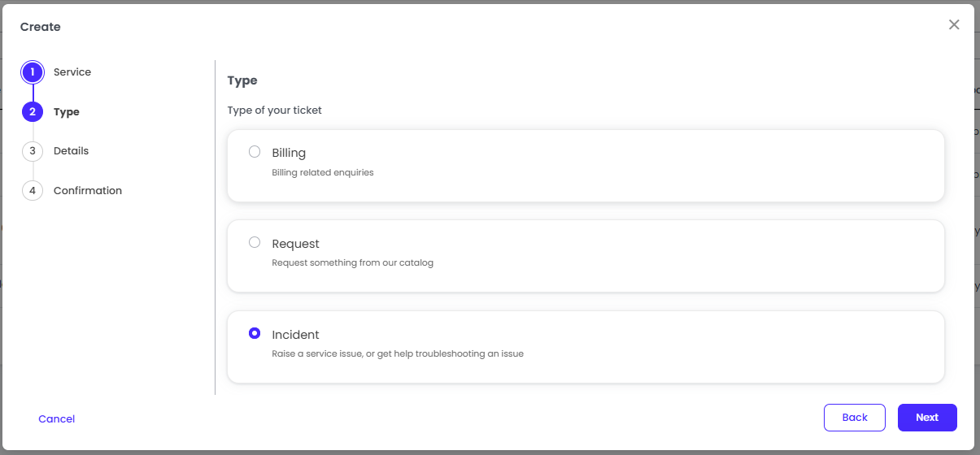Click the Cancel link
This screenshot has height=455, width=980.
56,419
